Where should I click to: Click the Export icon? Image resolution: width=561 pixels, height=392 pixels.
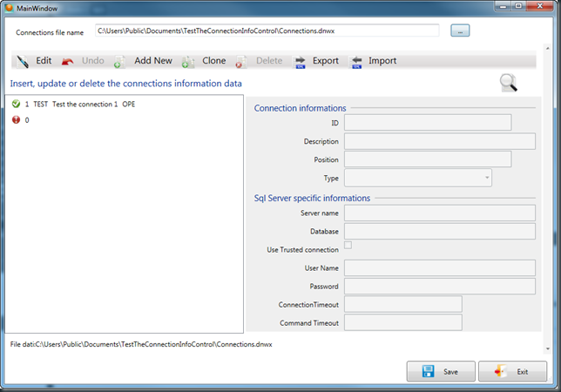(x=300, y=62)
